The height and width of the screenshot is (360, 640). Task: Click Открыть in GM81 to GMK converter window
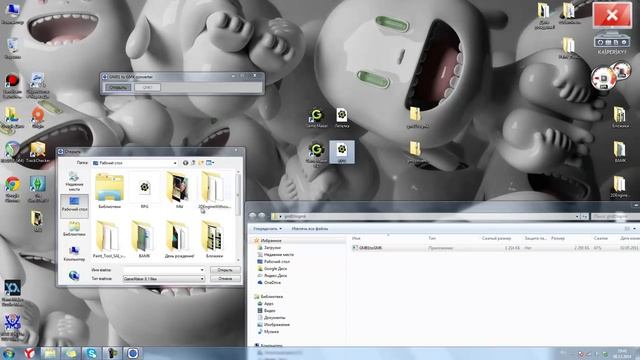(118, 87)
